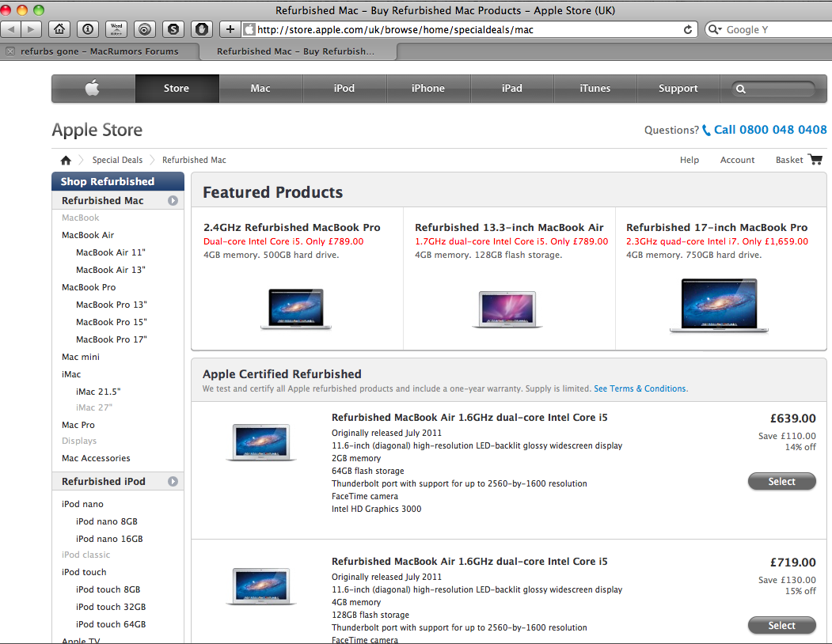Click the Apple site search field

(773, 89)
